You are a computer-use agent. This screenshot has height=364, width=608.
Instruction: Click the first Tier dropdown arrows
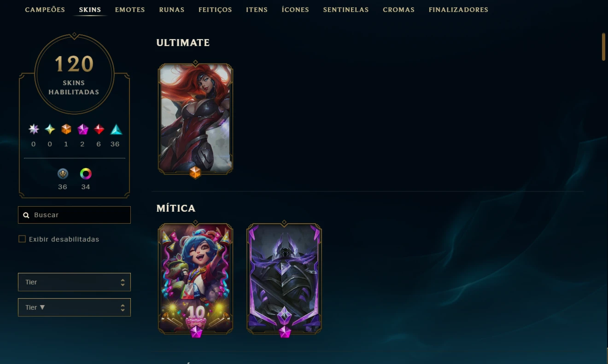(123, 282)
